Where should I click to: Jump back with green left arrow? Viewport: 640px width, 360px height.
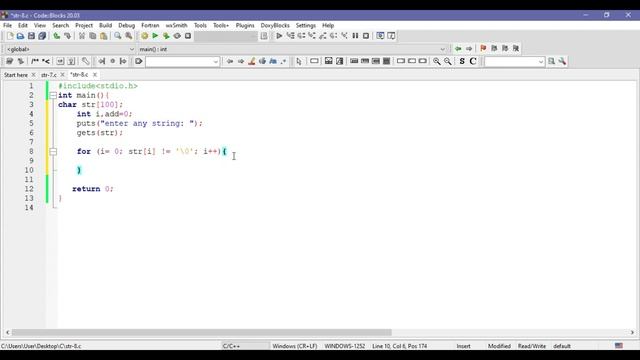pos(458,49)
